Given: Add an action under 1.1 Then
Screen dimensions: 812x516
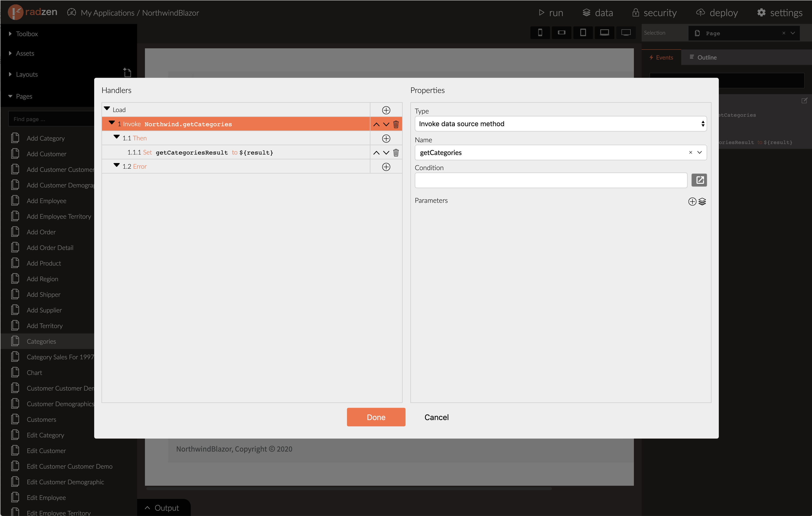Looking at the screenshot, I should click(386, 139).
